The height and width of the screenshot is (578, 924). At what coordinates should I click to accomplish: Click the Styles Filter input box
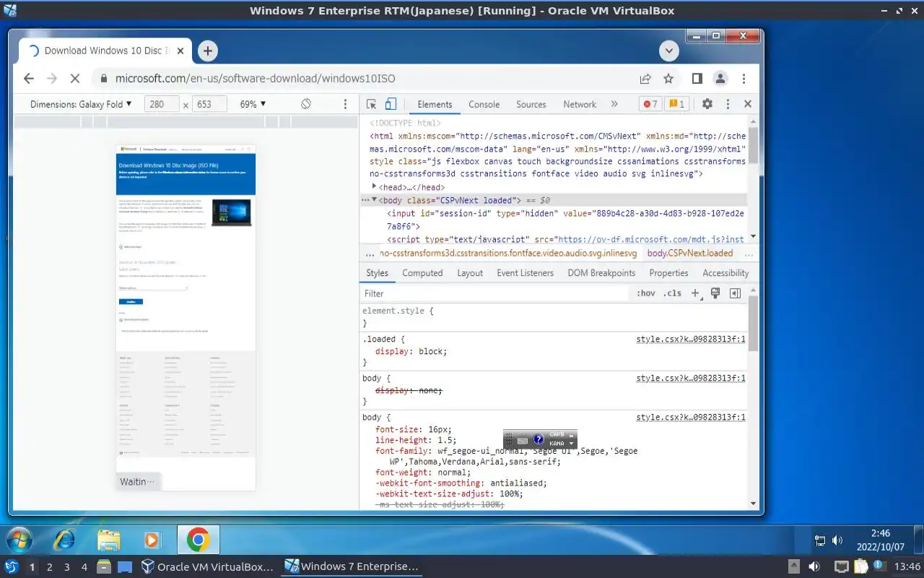coord(495,293)
